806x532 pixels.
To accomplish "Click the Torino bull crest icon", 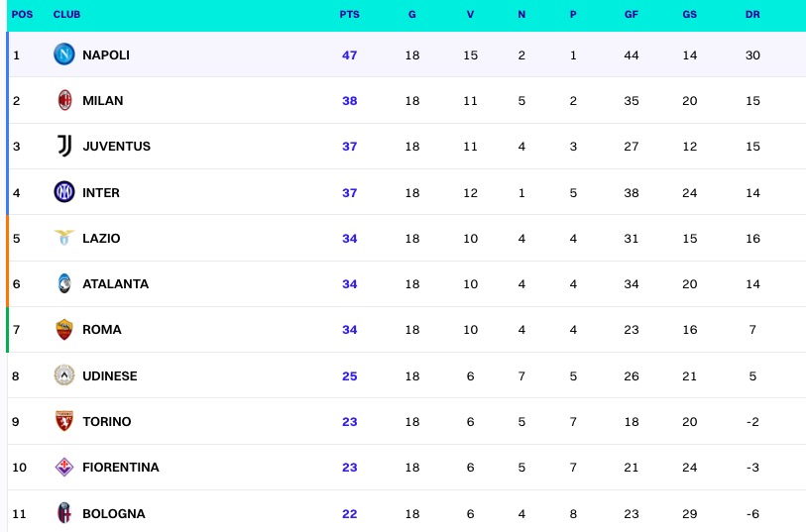I will click(64, 421).
